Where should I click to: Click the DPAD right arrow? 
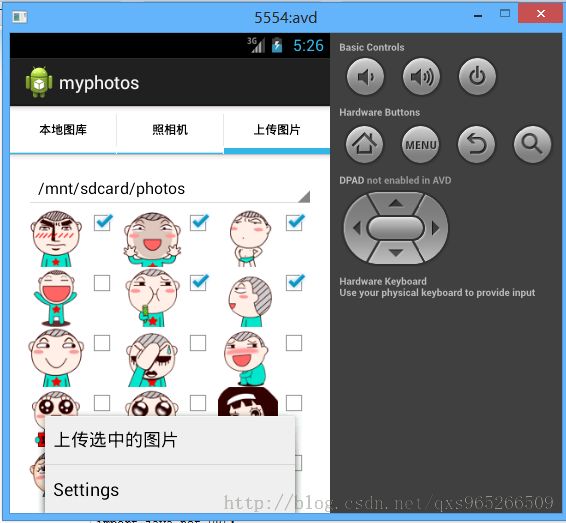[435, 228]
